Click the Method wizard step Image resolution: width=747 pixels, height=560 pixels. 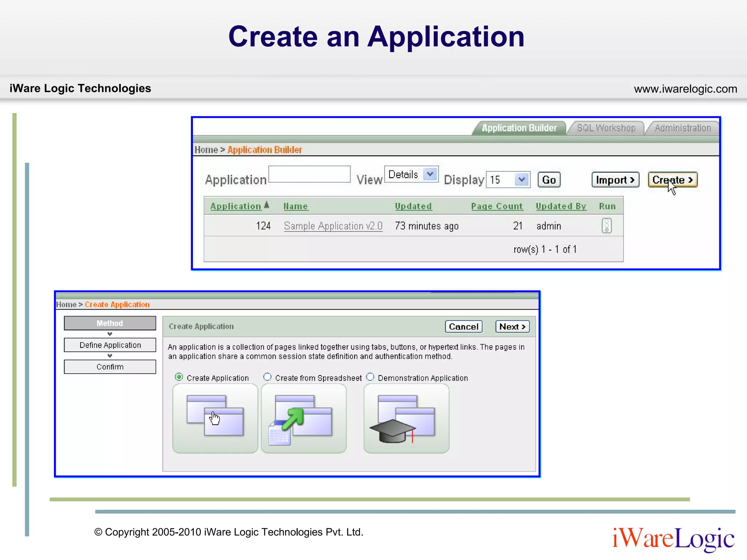point(110,323)
